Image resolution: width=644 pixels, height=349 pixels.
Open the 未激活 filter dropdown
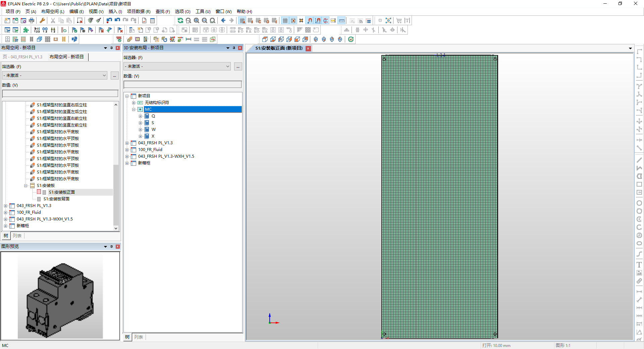[54, 75]
